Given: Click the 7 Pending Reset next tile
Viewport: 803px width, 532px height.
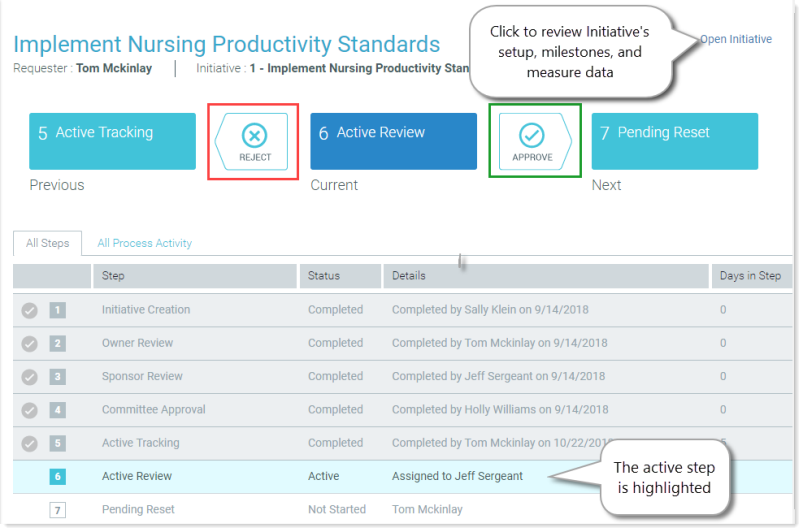Looking at the screenshot, I should coord(674,141).
